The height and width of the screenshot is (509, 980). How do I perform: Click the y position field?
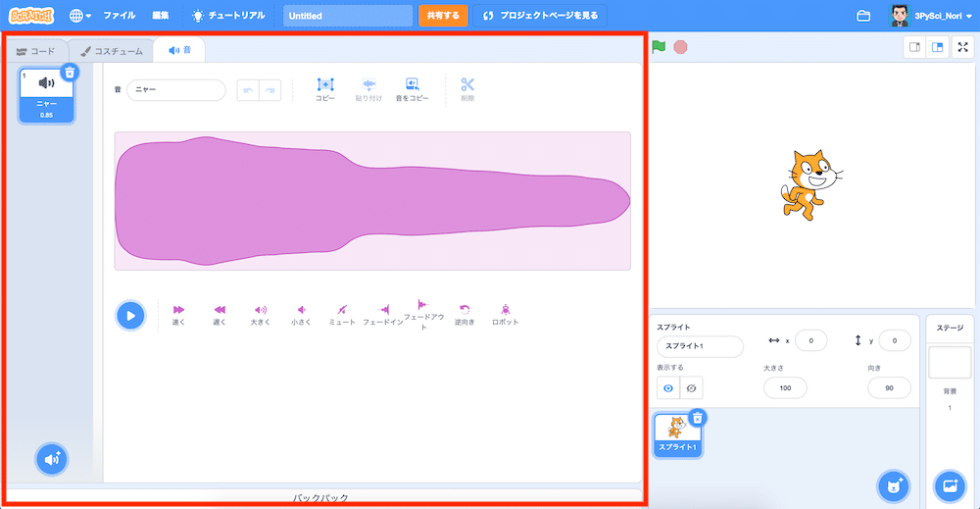pos(895,340)
